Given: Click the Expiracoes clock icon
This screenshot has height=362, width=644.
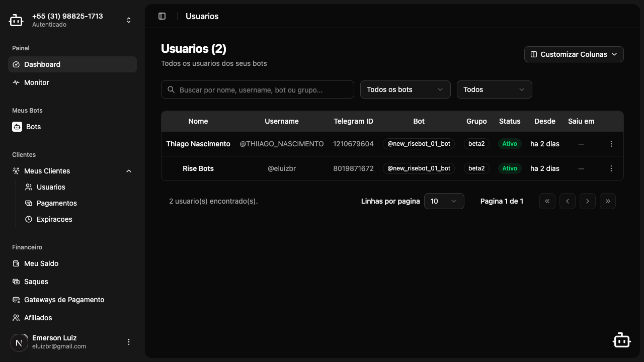Looking at the screenshot, I should tap(29, 219).
